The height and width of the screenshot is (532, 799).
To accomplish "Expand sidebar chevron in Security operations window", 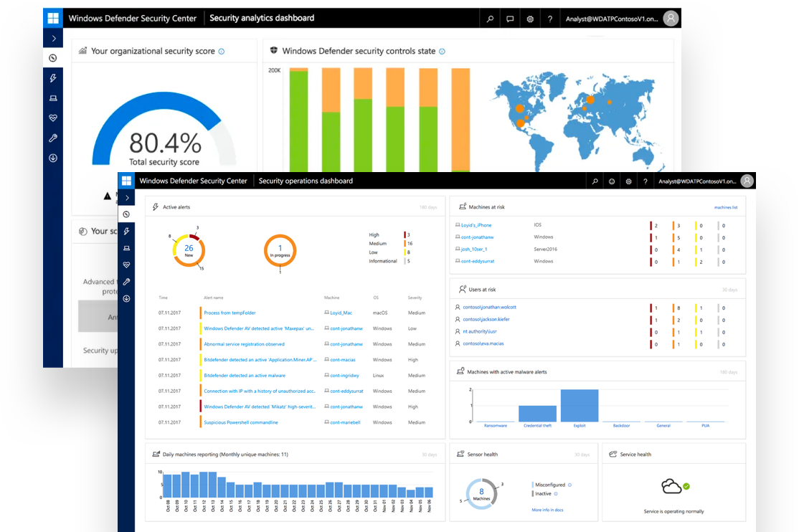I will 127,198.
